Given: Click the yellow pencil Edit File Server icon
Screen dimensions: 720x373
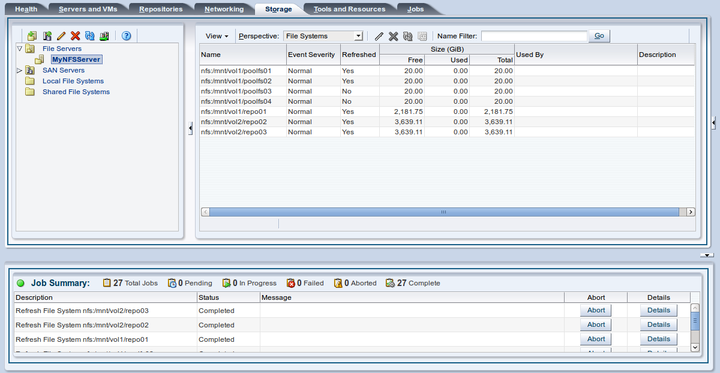Looking at the screenshot, I should pos(61,36).
